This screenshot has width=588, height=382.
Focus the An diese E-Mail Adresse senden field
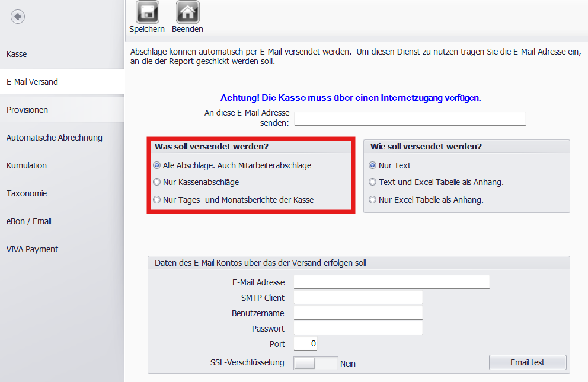410,119
